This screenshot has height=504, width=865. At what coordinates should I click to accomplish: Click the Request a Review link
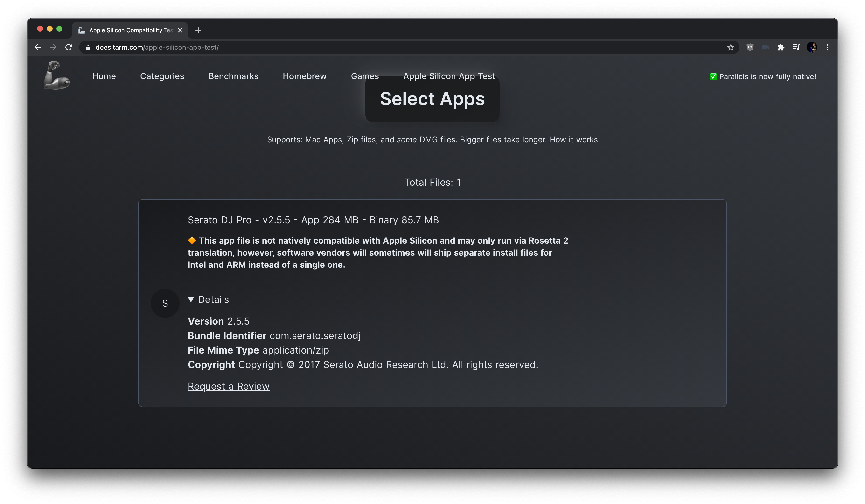point(229,386)
